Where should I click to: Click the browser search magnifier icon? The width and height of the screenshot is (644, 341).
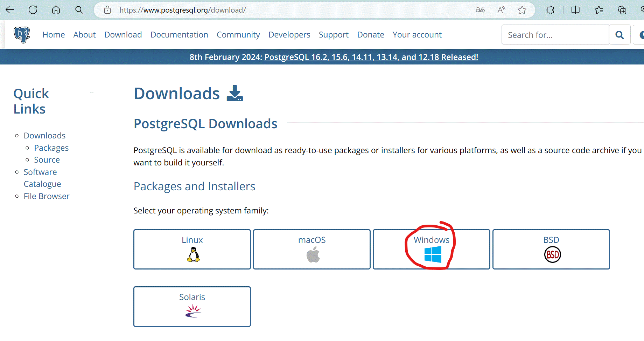coord(79,10)
